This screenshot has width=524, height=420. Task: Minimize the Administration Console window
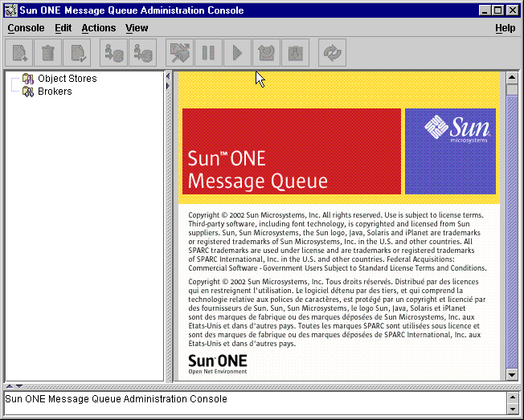click(x=485, y=10)
